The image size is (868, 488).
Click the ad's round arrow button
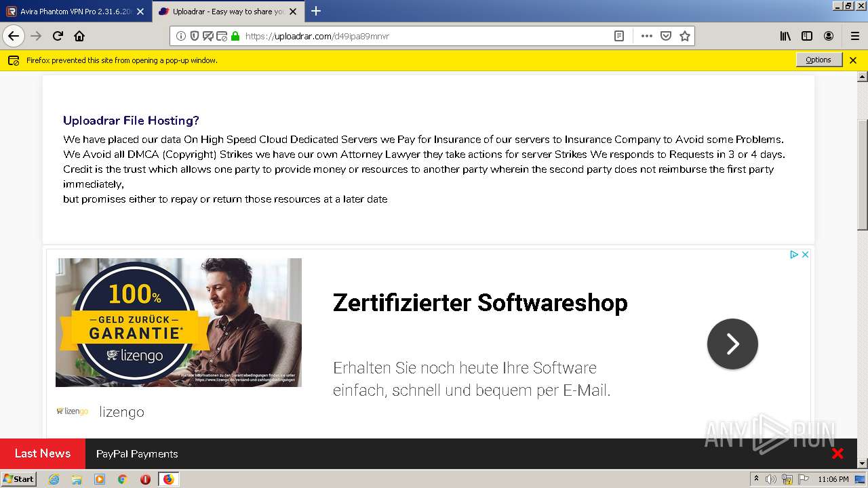pos(732,344)
